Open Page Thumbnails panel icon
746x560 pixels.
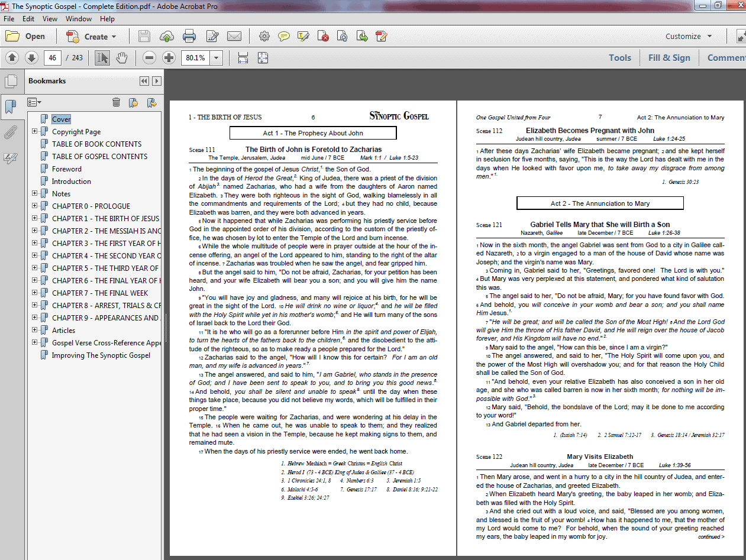[x=10, y=81]
